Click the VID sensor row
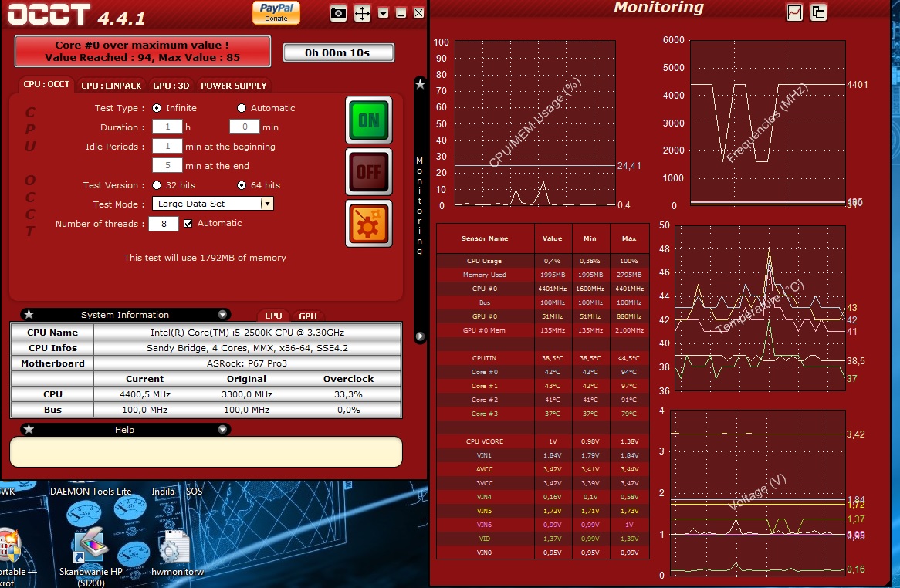The height and width of the screenshot is (588, 900). [x=543, y=539]
